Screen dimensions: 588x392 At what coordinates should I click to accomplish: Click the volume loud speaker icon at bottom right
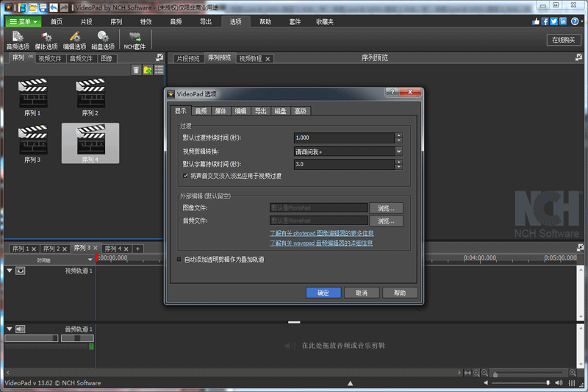pos(559,383)
